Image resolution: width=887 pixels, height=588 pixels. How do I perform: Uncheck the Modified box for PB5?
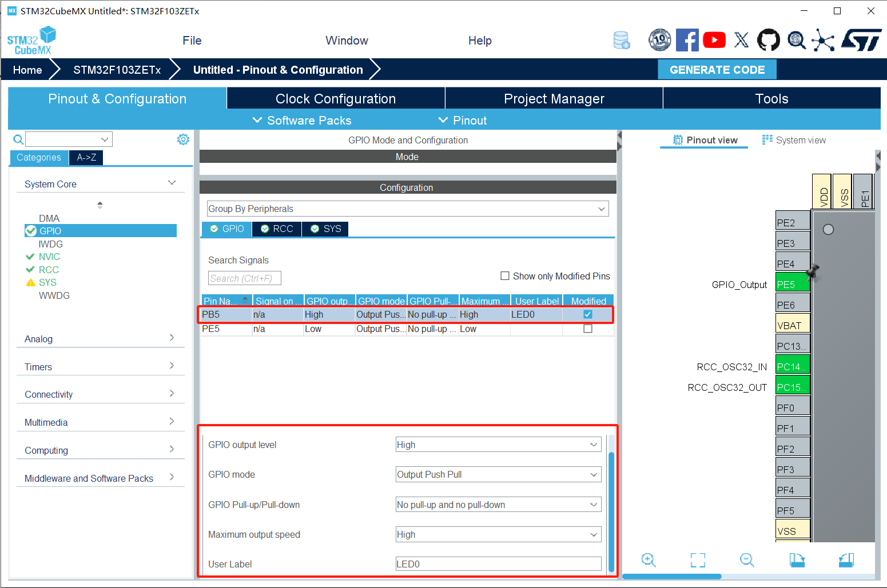pyautogui.click(x=588, y=314)
